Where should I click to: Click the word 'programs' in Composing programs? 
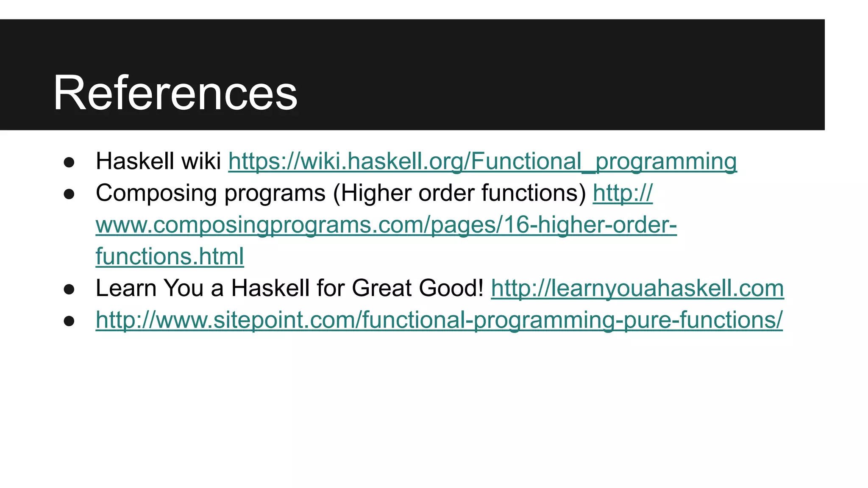(x=275, y=194)
